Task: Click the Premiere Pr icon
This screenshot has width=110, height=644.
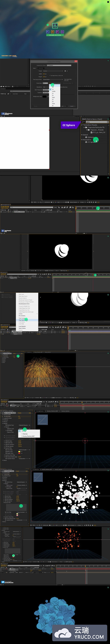Action: [x=57, y=32]
